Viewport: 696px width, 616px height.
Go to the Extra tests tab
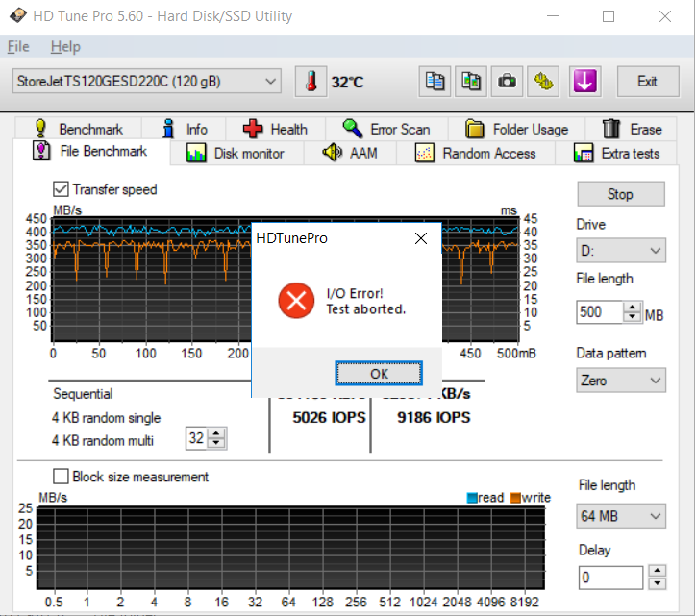click(x=616, y=154)
